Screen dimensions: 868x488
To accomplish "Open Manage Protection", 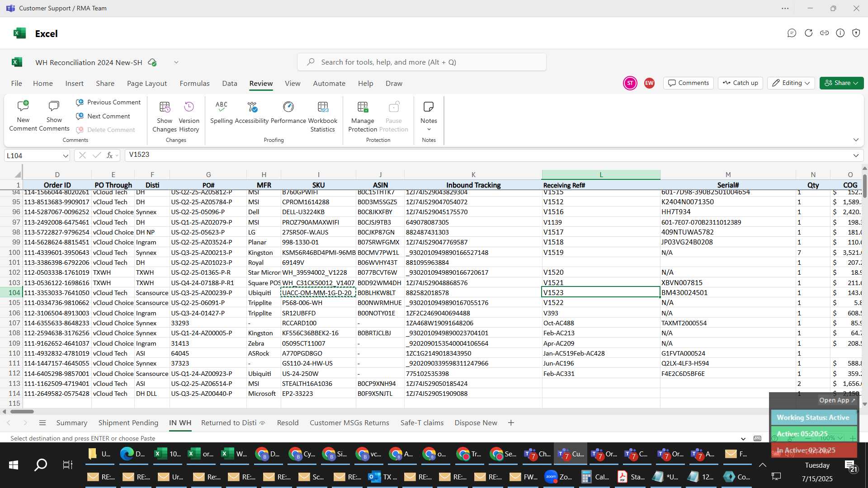I will click(x=363, y=117).
